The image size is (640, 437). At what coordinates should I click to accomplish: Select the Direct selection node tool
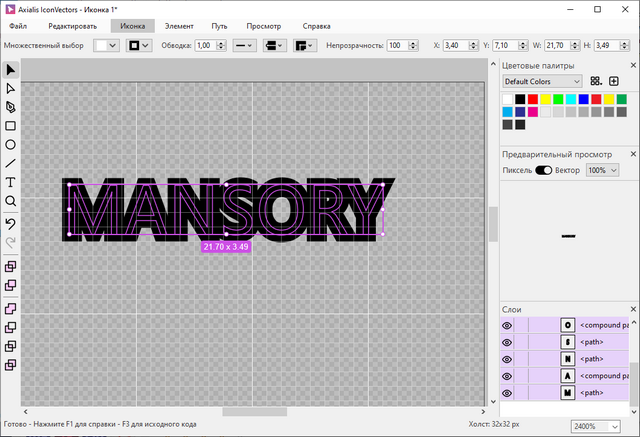click(x=11, y=89)
